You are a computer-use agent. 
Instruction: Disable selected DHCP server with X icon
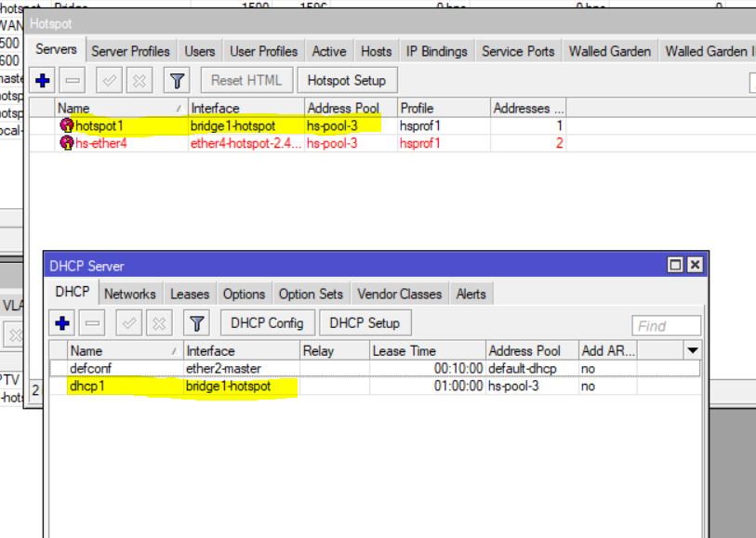pyautogui.click(x=159, y=323)
